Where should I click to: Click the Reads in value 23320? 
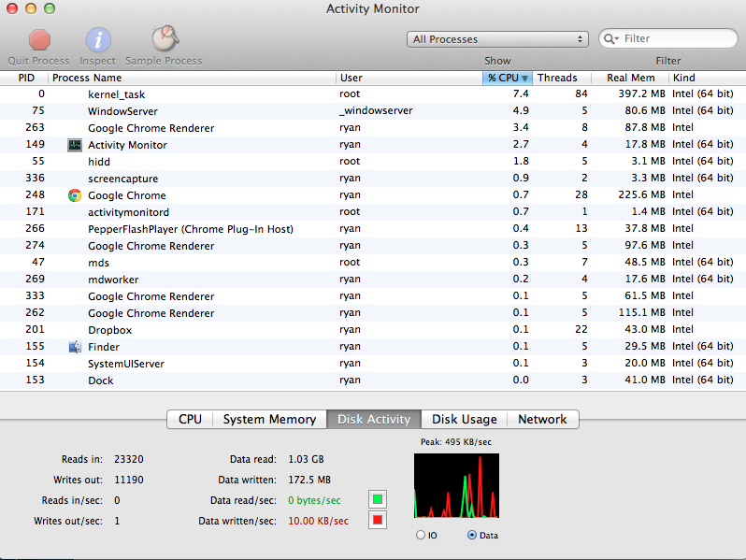point(128,459)
